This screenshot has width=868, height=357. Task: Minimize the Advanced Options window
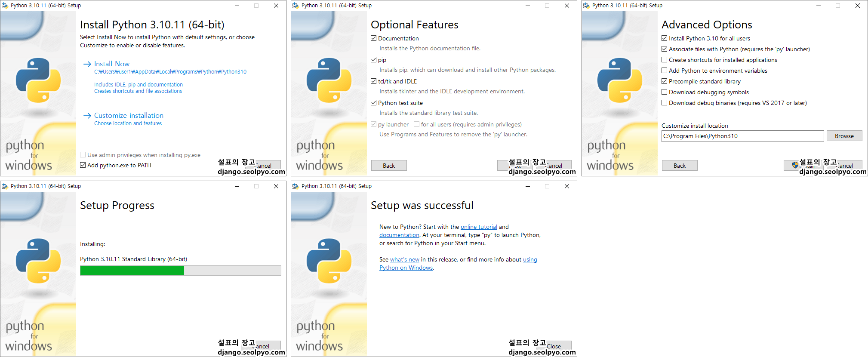[x=819, y=6]
